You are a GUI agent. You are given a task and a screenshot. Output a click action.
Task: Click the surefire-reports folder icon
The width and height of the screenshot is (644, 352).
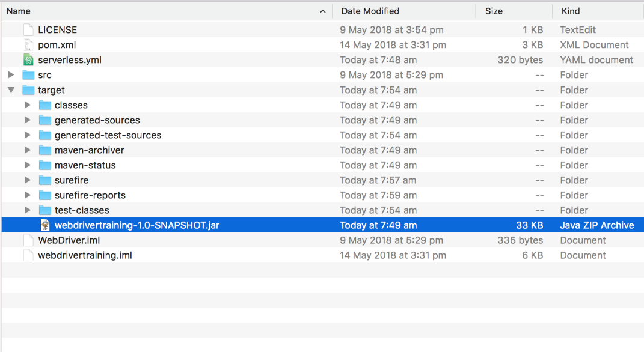[x=45, y=195]
